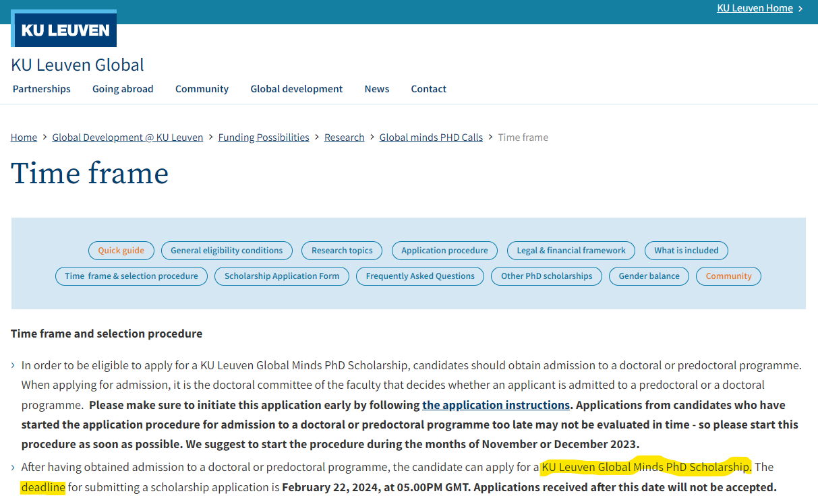Viewport: 818px width, 504px height.
Task: Open Other PhD scholarships
Action: 547,276
